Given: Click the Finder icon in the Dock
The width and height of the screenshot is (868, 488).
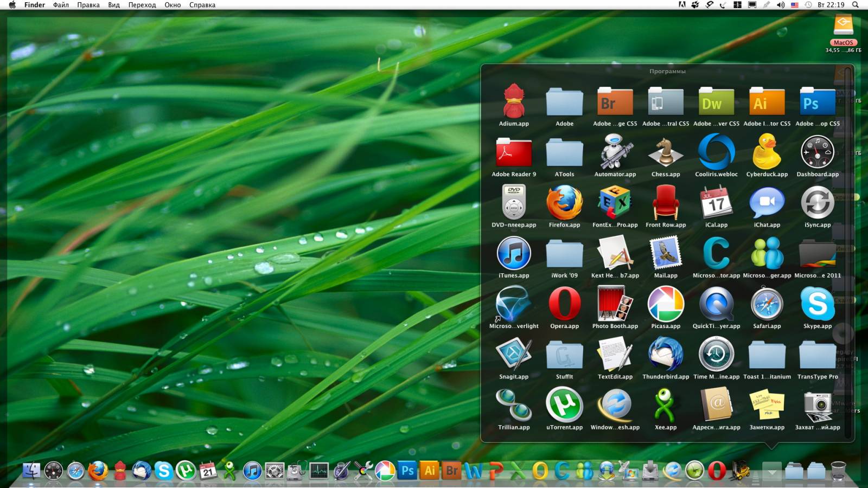Looking at the screenshot, I should point(31,471).
